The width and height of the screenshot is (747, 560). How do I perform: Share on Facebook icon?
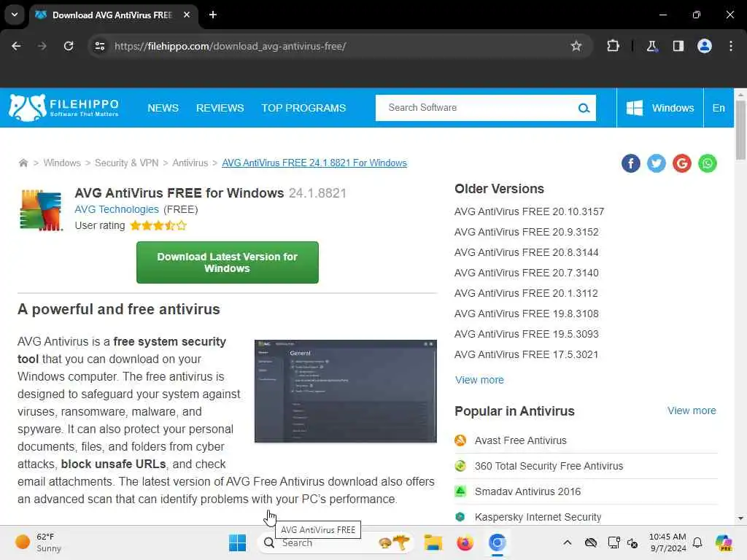630,163
